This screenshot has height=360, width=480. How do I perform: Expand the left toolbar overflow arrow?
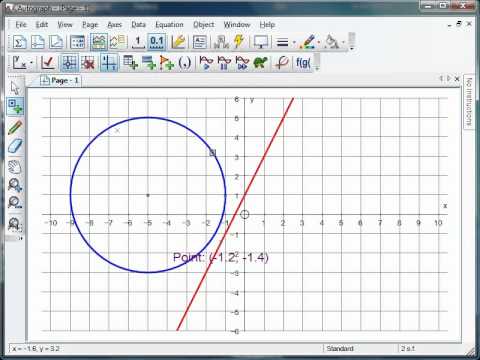point(20,238)
